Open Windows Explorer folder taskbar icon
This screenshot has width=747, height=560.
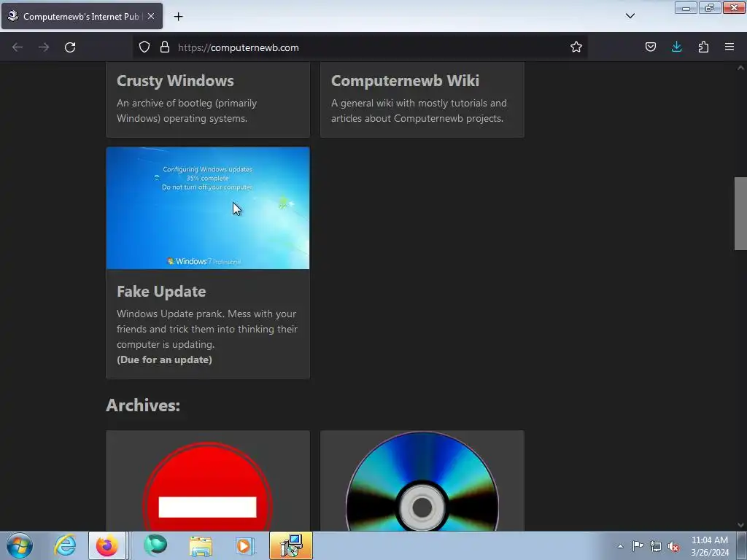201,545
